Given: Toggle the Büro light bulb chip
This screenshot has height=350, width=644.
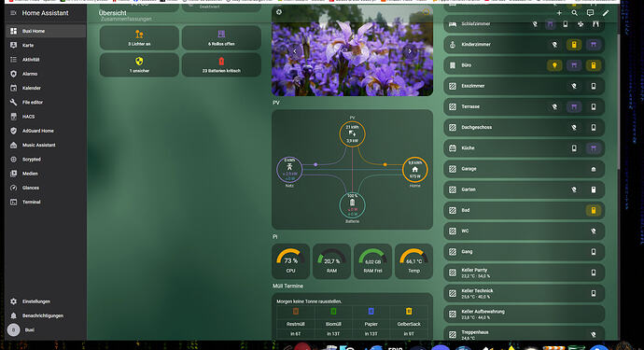Looking at the screenshot, I should [x=554, y=65].
